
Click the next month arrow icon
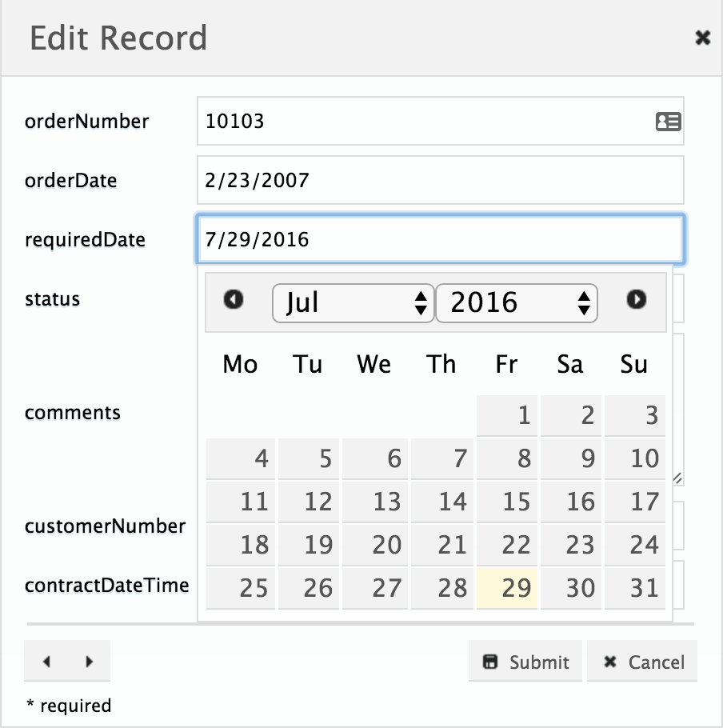tap(636, 299)
